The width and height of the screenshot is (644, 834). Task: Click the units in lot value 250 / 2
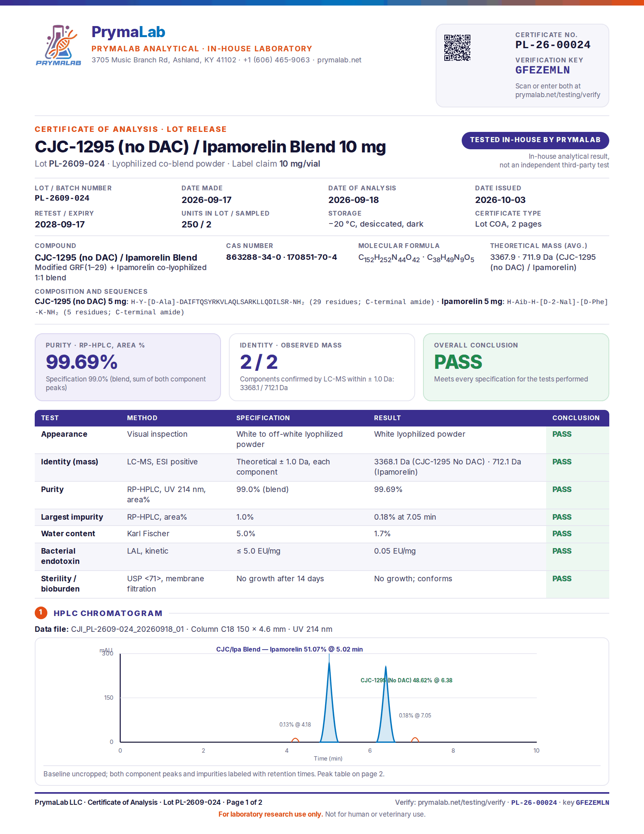pos(196,224)
